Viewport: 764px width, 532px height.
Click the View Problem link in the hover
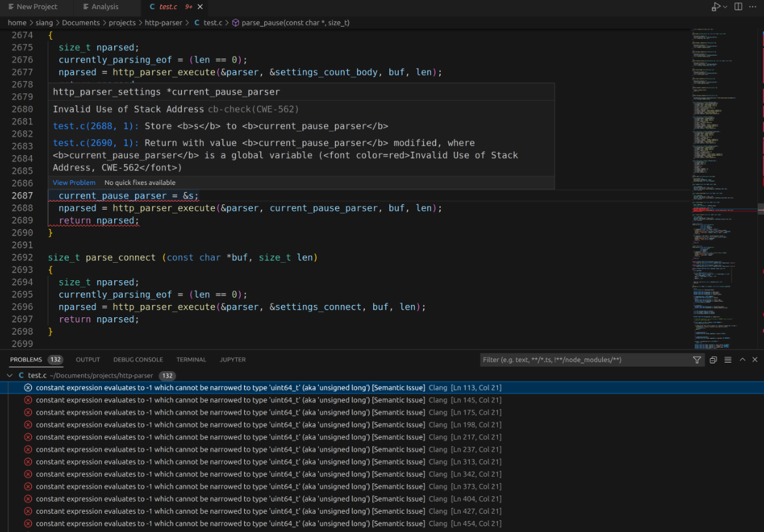click(x=74, y=183)
